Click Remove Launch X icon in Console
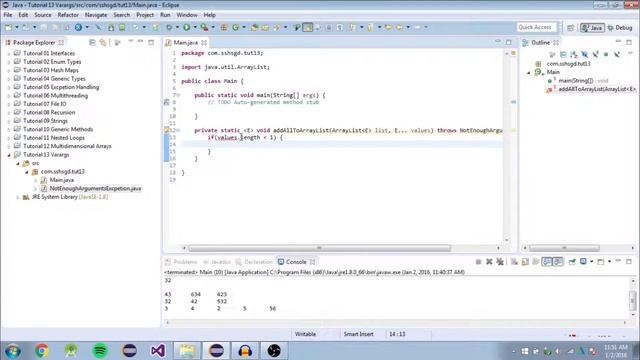 coord(489,262)
